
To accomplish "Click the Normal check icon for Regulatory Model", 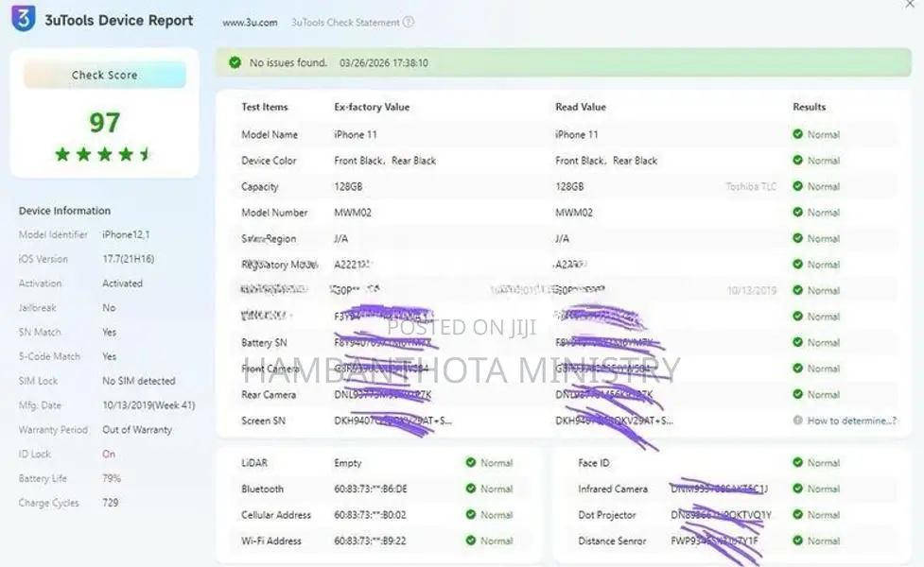I will coord(798,264).
